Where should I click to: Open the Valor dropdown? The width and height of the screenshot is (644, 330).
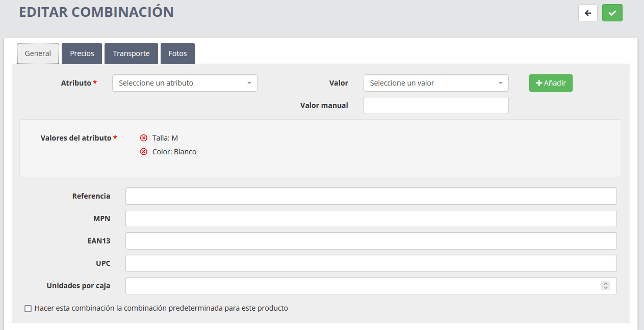click(x=436, y=83)
